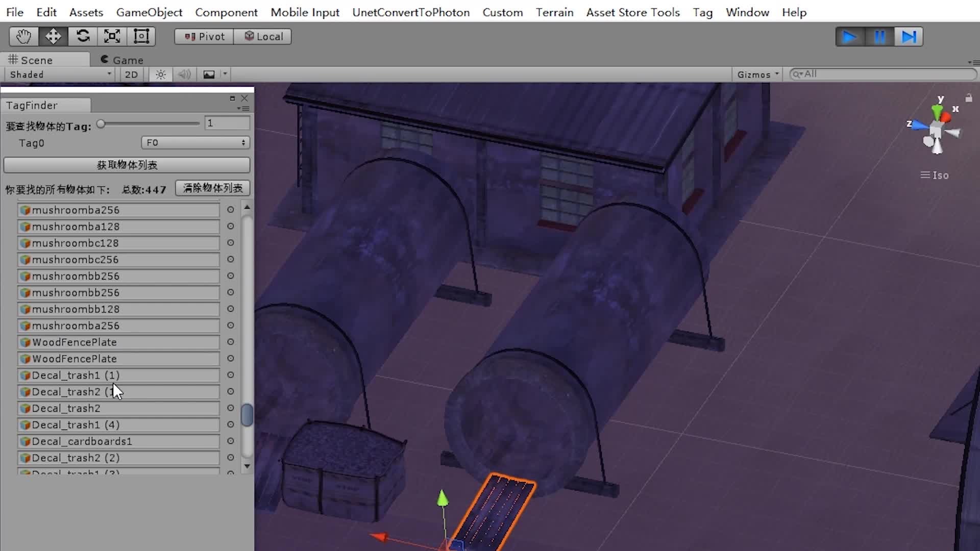The width and height of the screenshot is (980, 551).
Task: Open the Tag0 F0 dropdown
Action: (195, 143)
